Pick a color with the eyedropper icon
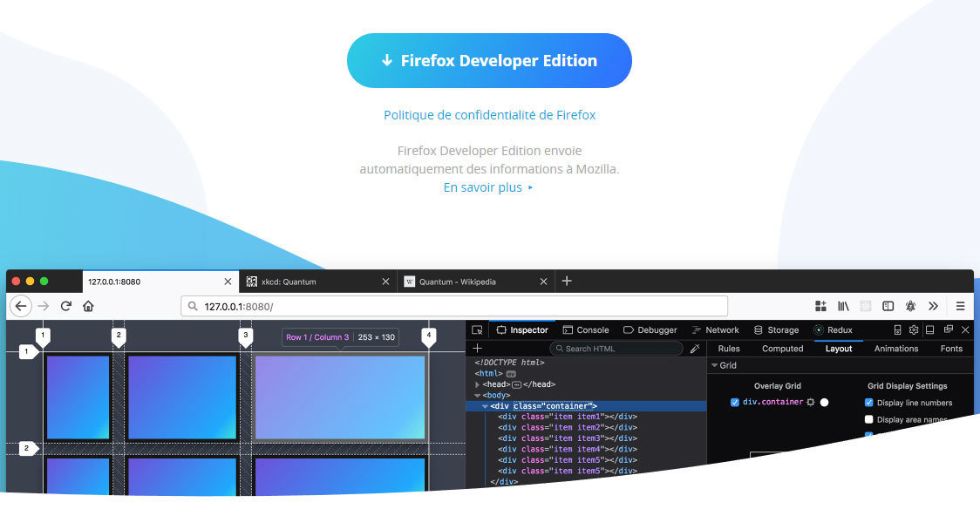Viewport: 980px width, 516px height. [694, 349]
